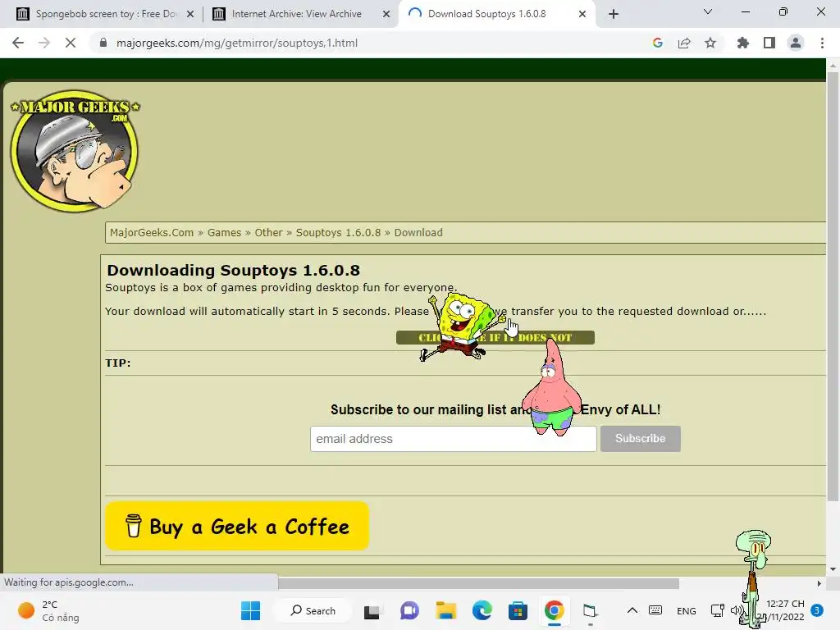Click the Souptoys toybox taskbar icon
This screenshot has height=630, width=840.
590,610
